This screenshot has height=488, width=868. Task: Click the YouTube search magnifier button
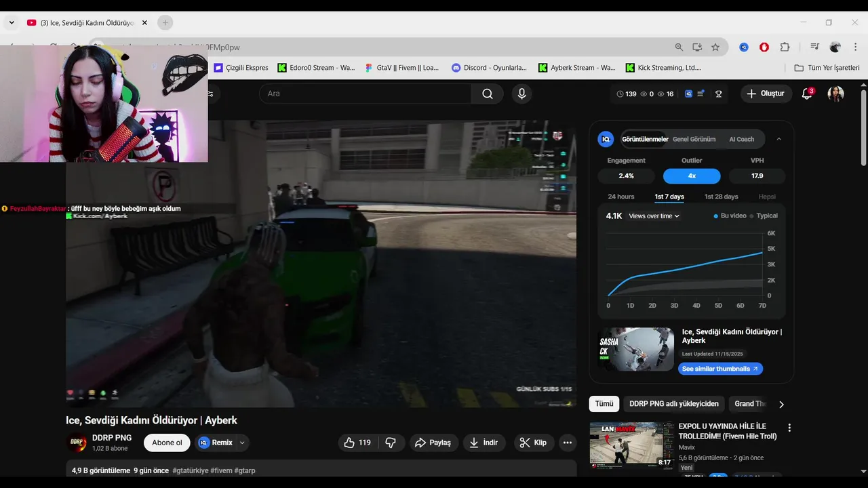[488, 94]
